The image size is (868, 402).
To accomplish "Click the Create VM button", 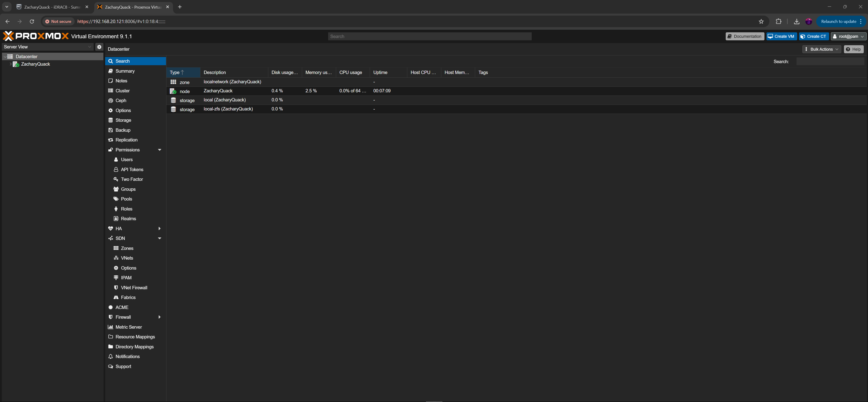I will coord(781,36).
